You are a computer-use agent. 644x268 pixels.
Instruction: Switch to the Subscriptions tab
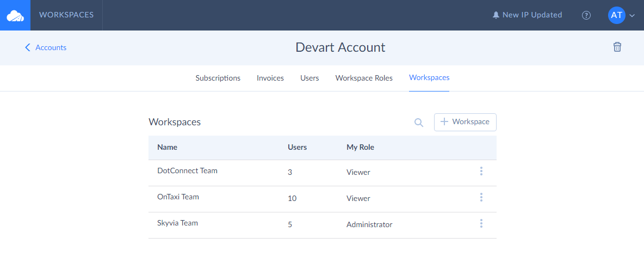pos(218,78)
